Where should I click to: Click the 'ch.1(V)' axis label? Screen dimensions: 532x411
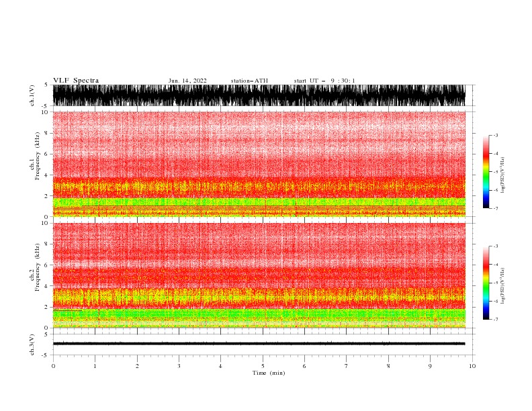click(32, 95)
